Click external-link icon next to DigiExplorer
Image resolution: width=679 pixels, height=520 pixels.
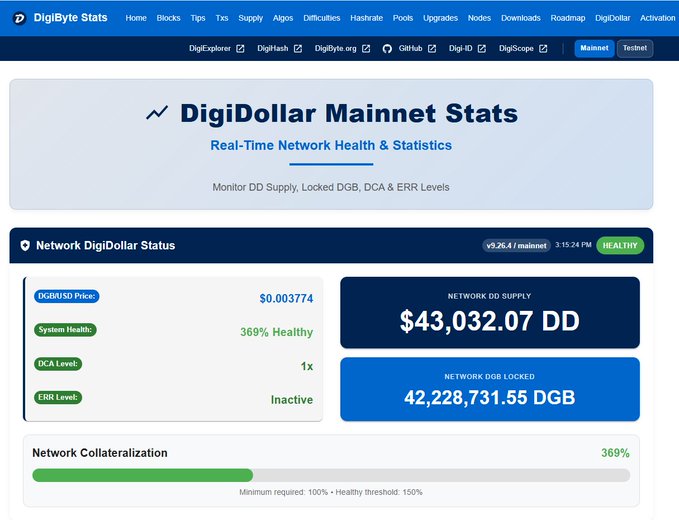point(240,48)
